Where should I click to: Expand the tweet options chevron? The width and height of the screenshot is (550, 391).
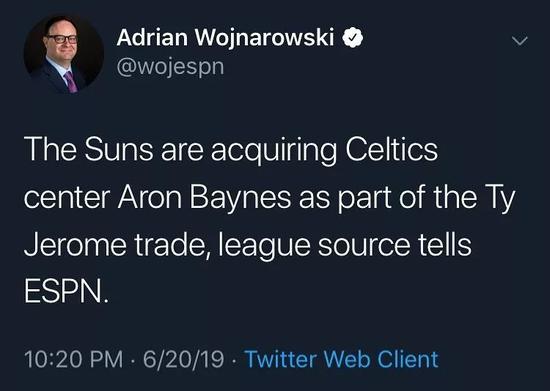519,41
